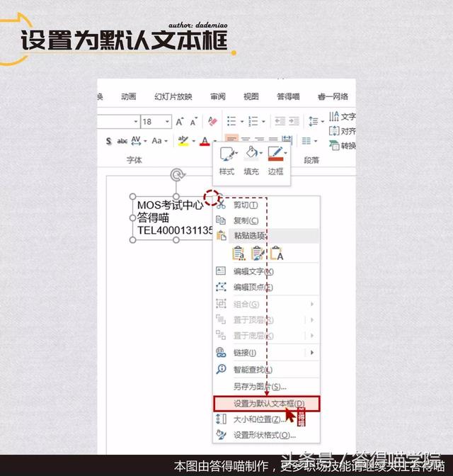Open bulleted list dropdown arrow
453x476 pixels.
click(242, 122)
